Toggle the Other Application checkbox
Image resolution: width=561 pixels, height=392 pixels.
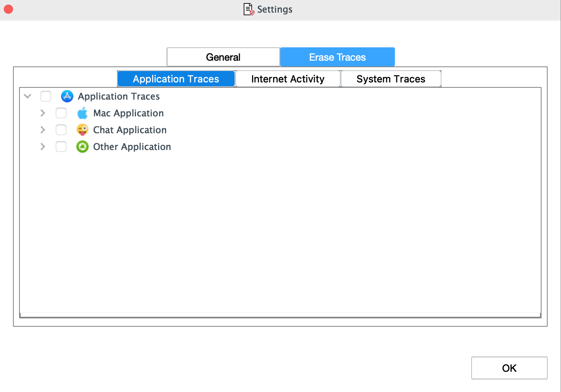tap(61, 147)
